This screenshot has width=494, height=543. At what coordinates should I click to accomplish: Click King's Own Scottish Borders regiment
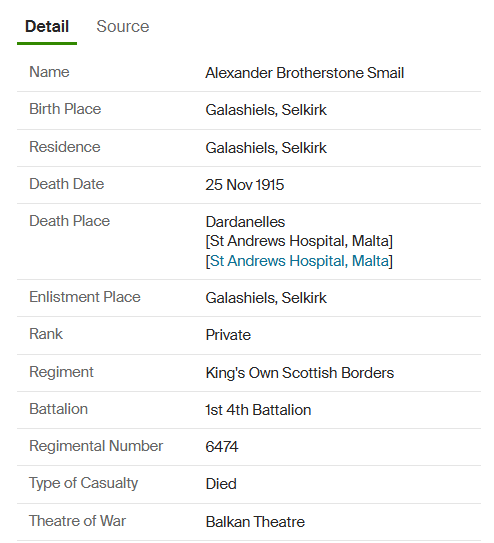click(x=300, y=373)
